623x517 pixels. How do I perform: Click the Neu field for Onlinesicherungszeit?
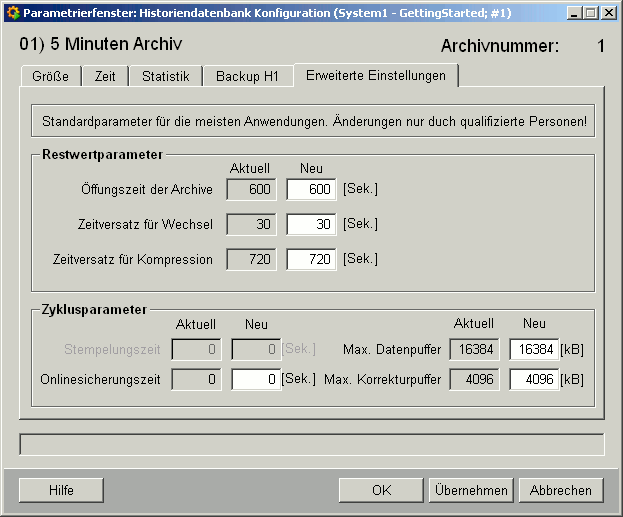click(x=256, y=380)
